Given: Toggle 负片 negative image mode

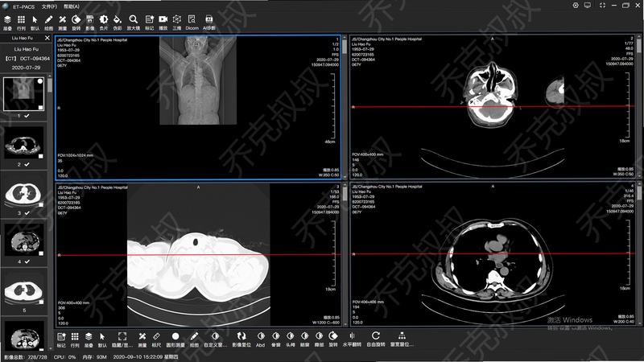Looking at the screenshot, I should pos(104,23).
